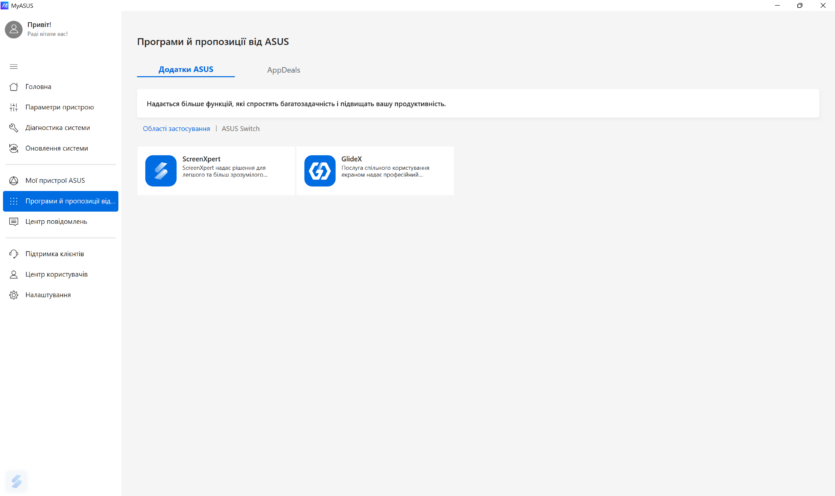This screenshot has width=835, height=496.
Task: Open the ScreenXpert app icon
Action: click(x=161, y=170)
